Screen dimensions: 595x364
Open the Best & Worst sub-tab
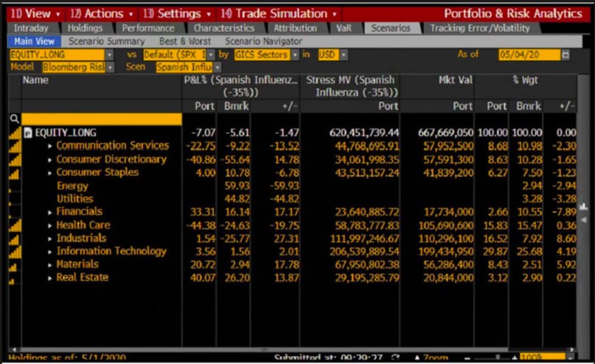pyautogui.click(x=185, y=41)
